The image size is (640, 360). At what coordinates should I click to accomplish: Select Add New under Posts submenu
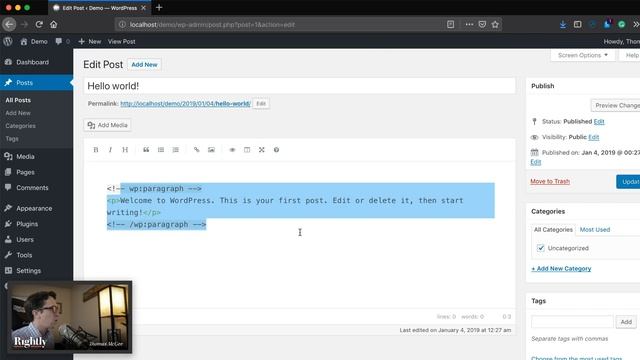18,113
